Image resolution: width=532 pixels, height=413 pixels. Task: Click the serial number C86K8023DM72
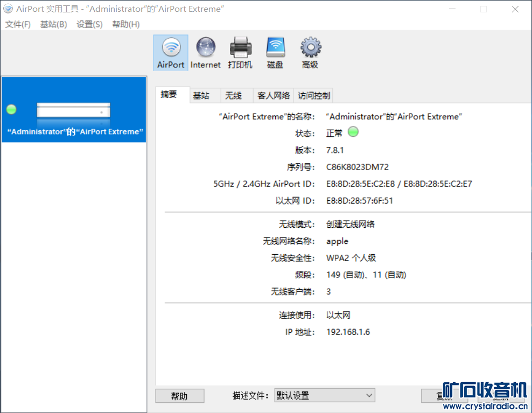pos(357,167)
